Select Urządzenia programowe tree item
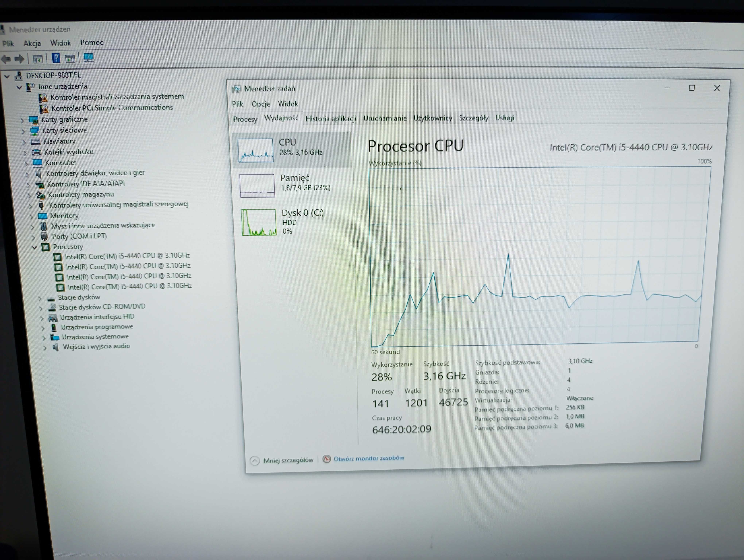 click(97, 327)
